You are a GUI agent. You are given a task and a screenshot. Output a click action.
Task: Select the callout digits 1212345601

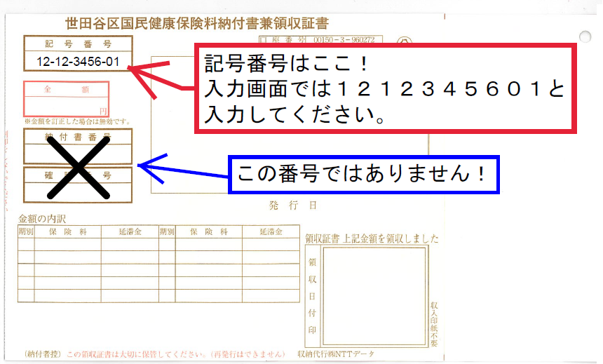pos(441,89)
